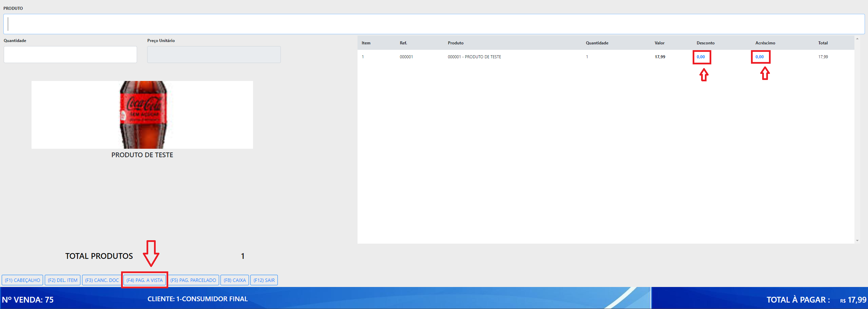Click the Preço Unitário field
Image resolution: width=868 pixels, height=309 pixels.
214,55
